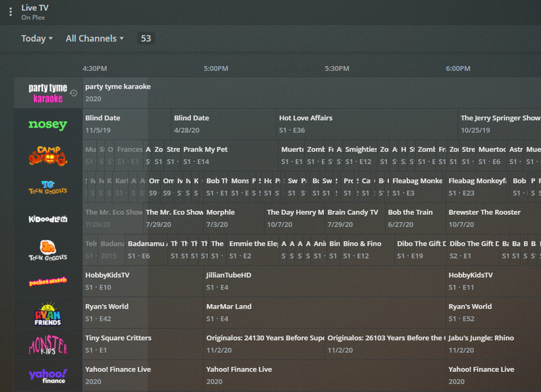Click the history icon beside party tyme karaoke
The width and height of the screenshot is (541, 392).
pyautogui.click(x=74, y=92)
